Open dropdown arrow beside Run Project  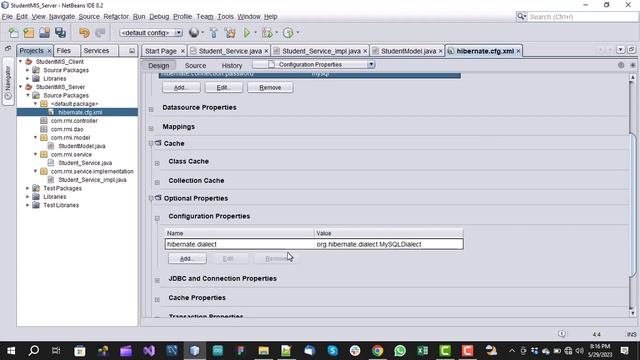pyautogui.click(x=256, y=33)
